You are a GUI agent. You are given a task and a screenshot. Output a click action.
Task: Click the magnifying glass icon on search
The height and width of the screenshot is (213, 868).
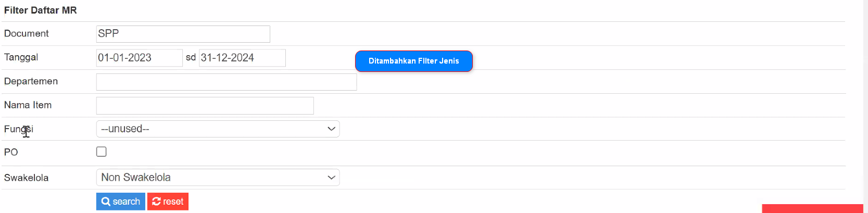pos(106,202)
